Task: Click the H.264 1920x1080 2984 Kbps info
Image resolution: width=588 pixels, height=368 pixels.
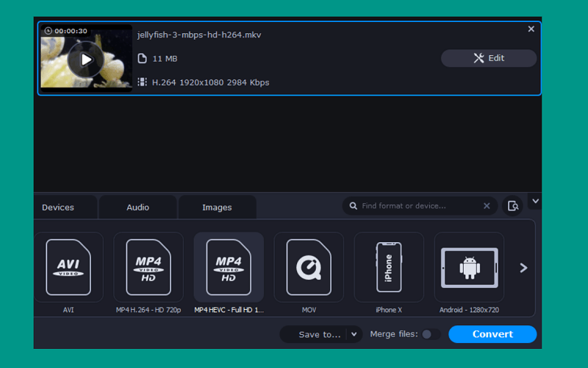Action: click(210, 82)
